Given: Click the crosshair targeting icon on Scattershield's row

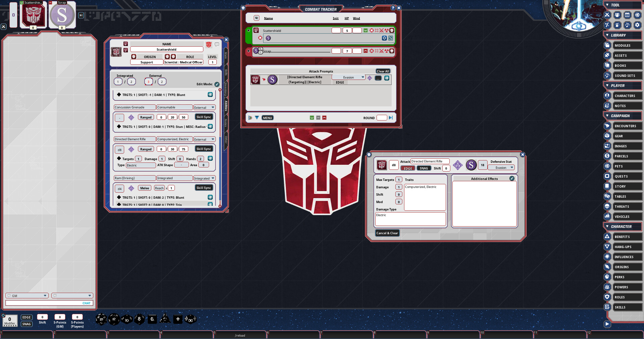Looking at the screenshot, I should [372, 31].
